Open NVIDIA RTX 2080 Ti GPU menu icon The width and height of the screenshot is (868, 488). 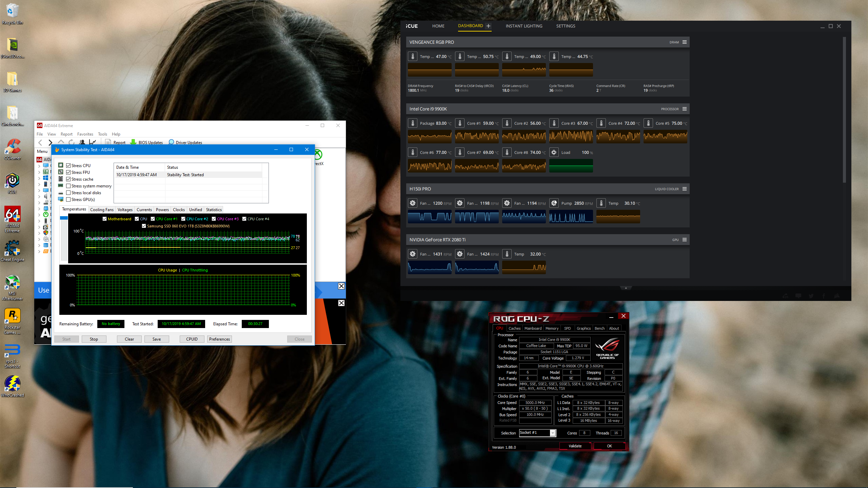coord(685,240)
